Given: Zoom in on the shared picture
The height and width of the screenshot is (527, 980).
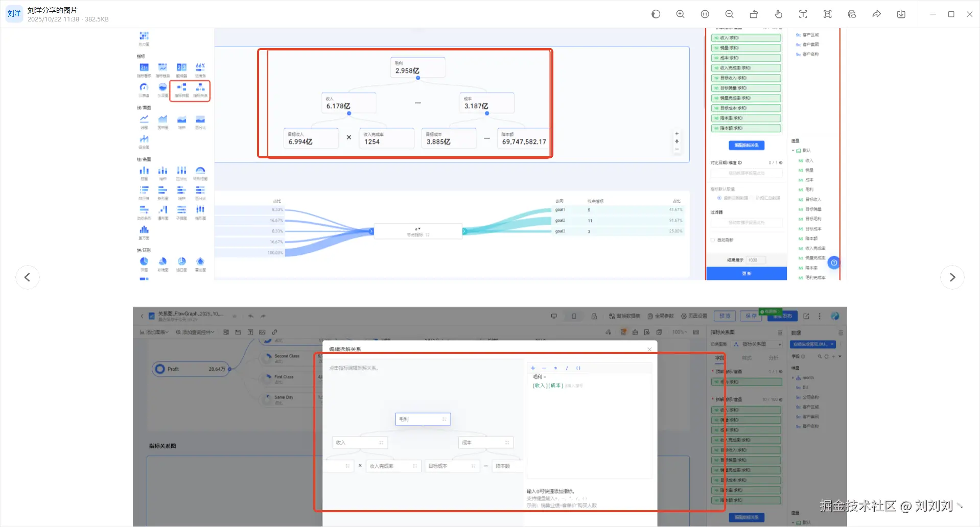Looking at the screenshot, I should click(680, 14).
